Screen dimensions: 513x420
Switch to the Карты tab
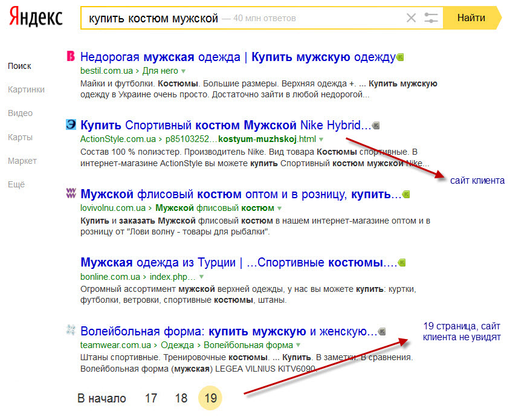pyautogui.click(x=21, y=137)
